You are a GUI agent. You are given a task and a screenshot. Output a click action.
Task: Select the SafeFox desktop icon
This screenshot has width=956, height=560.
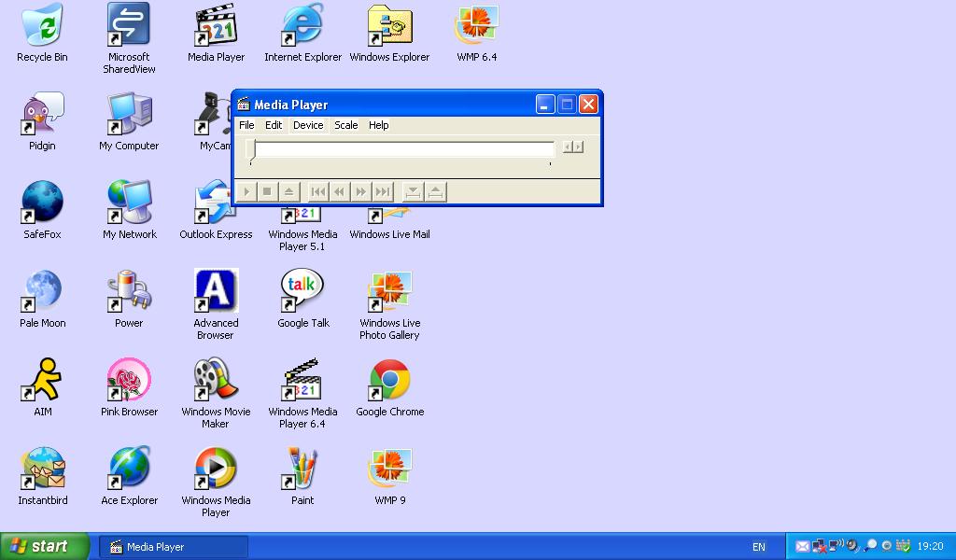pos(42,210)
